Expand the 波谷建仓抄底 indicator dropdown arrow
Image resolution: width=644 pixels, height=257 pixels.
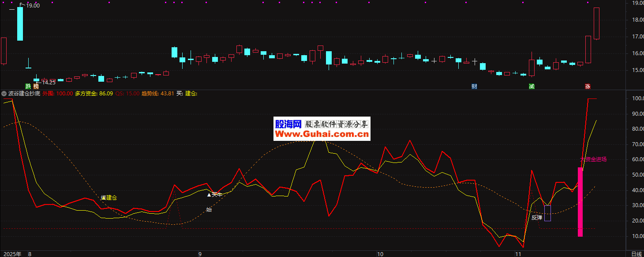pyautogui.click(x=4, y=94)
